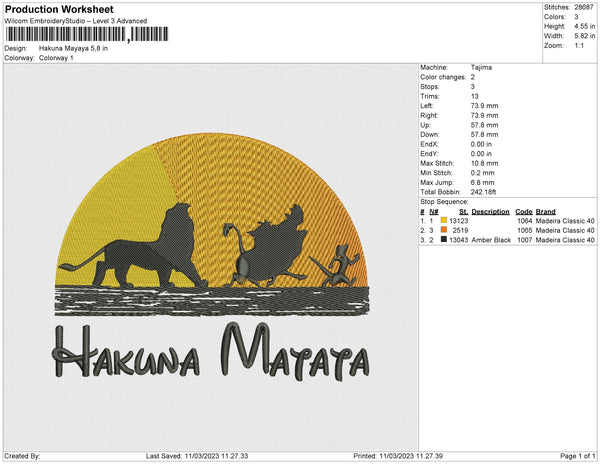Screen dimensions: 600x464
Task: Click the 'Last Saved: 11/03/2023 11.27.33' text
Action: pos(197,456)
